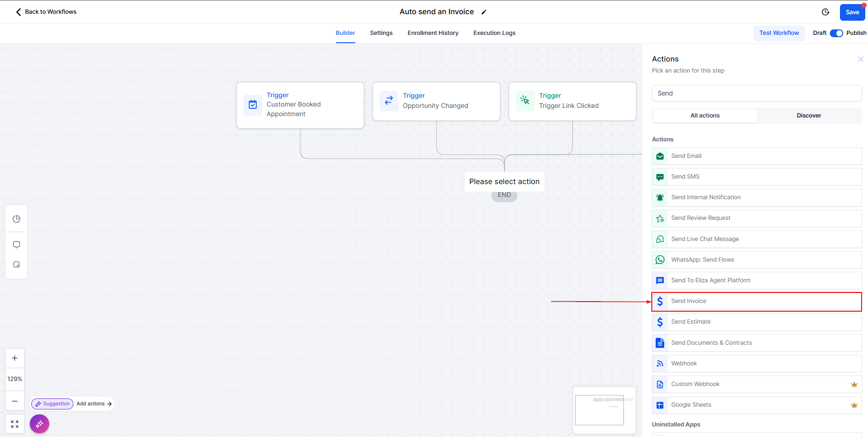Select the Customer Booked Appointment trigger card
868x437 pixels.
[300, 105]
